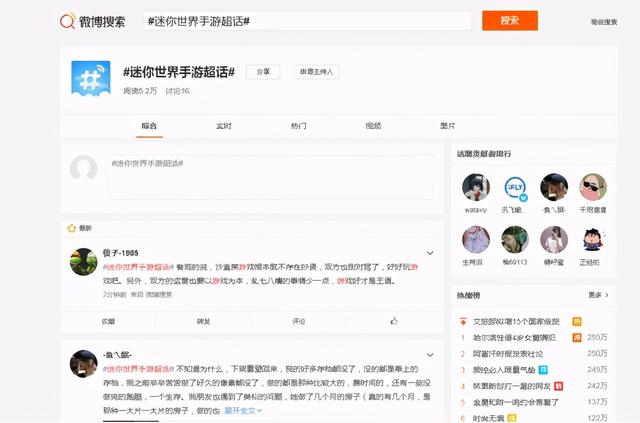The image size is (640, 423).
Task: Click 评论 comment under the first post
Action: coord(299,321)
